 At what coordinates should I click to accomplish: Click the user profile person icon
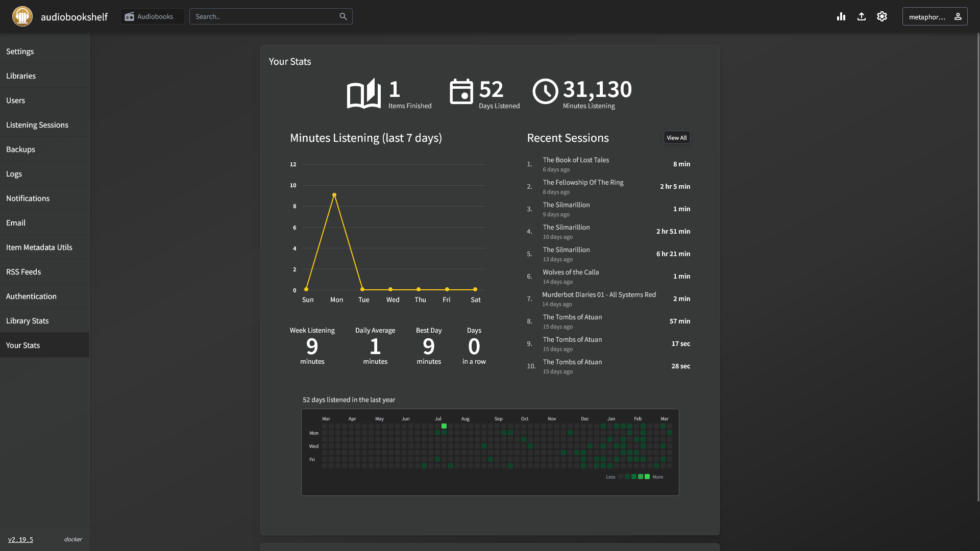tap(958, 16)
